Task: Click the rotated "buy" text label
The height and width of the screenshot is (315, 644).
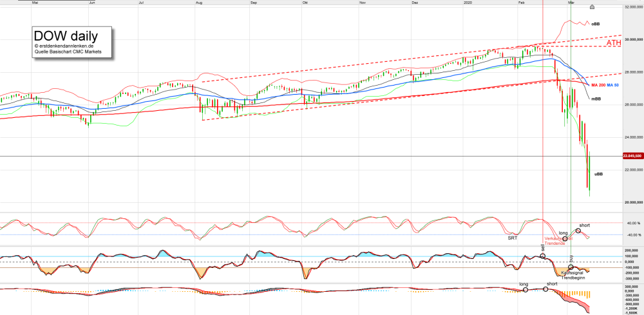Action: (x=571, y=260)
